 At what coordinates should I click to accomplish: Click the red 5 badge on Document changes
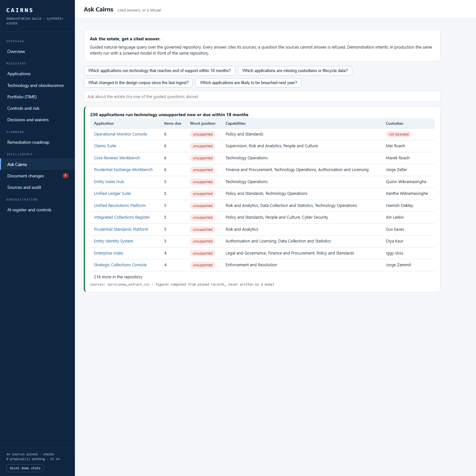pos(65,175)
